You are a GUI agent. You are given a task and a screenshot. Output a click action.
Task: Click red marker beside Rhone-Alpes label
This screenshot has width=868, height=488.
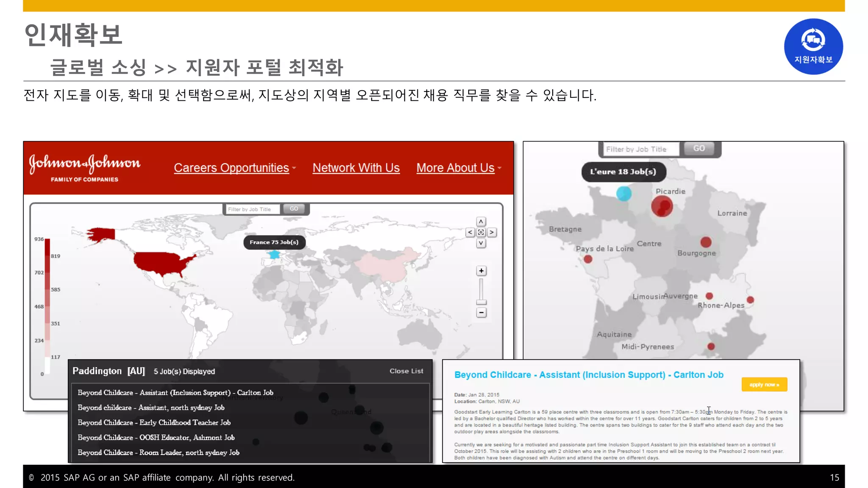click(x=750, y=300)
